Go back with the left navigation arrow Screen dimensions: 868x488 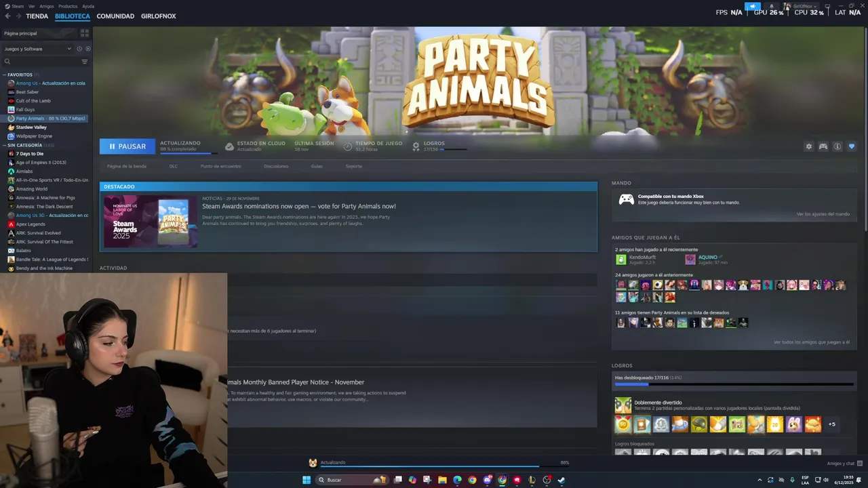[7, 16]
